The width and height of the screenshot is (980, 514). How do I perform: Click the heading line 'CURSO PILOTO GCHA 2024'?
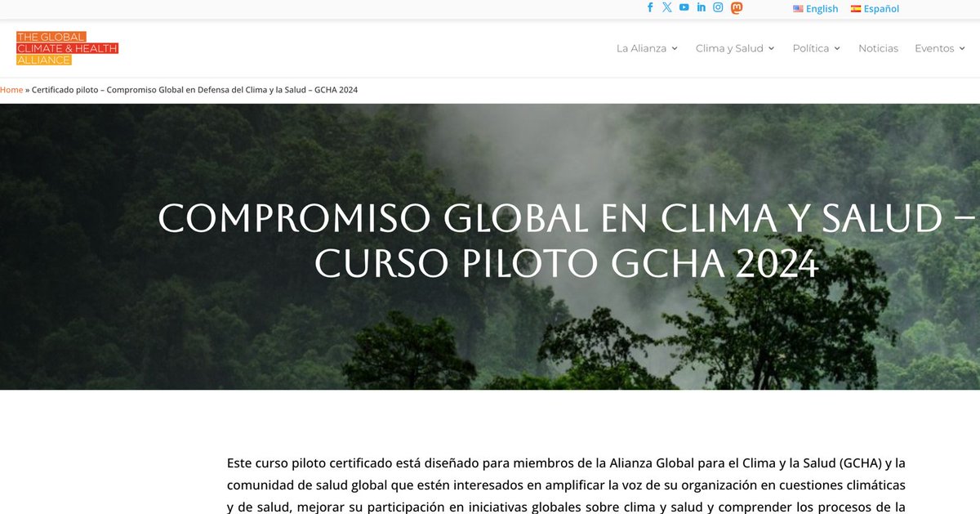[566, 263]
